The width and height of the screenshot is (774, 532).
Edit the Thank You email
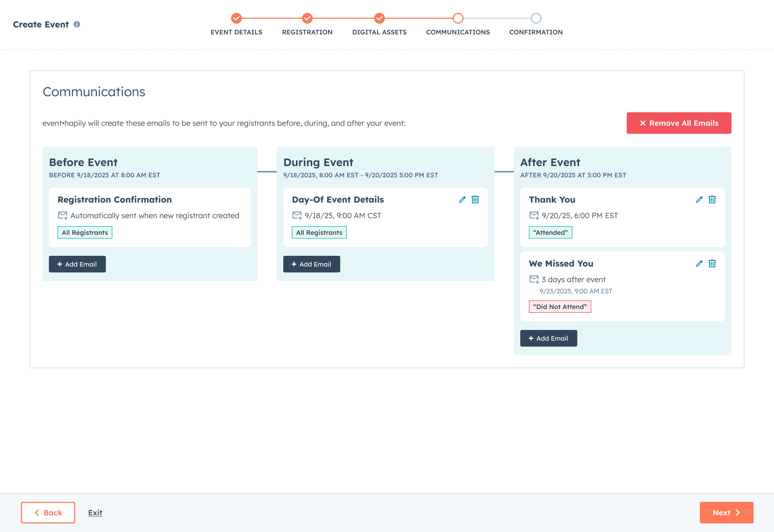tap(699, 200)
